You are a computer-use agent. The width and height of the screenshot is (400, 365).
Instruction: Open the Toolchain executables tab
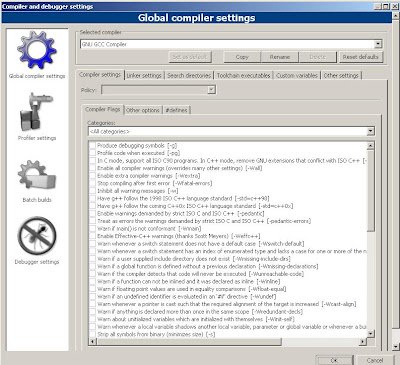[244, 76]
